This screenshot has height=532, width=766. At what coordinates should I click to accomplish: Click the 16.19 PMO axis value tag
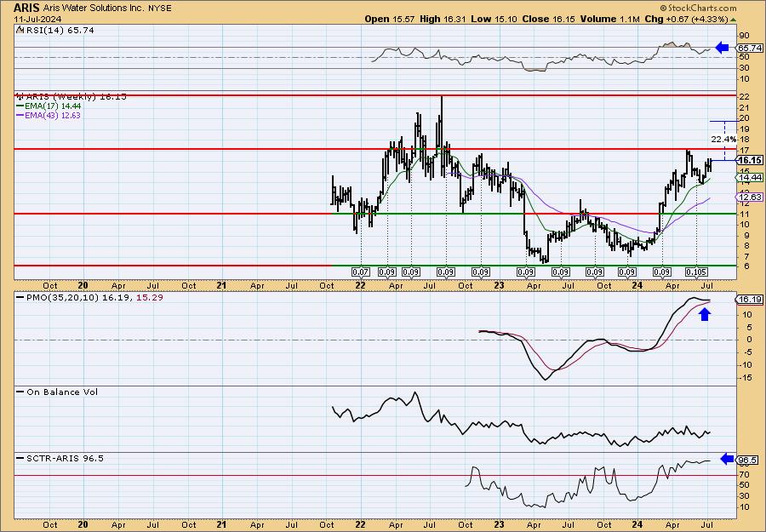coord(750,300)
